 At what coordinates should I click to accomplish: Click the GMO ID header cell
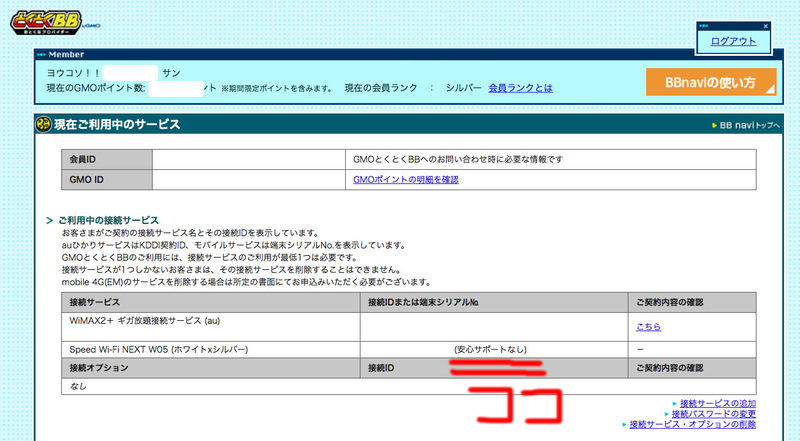coord(107,180)
